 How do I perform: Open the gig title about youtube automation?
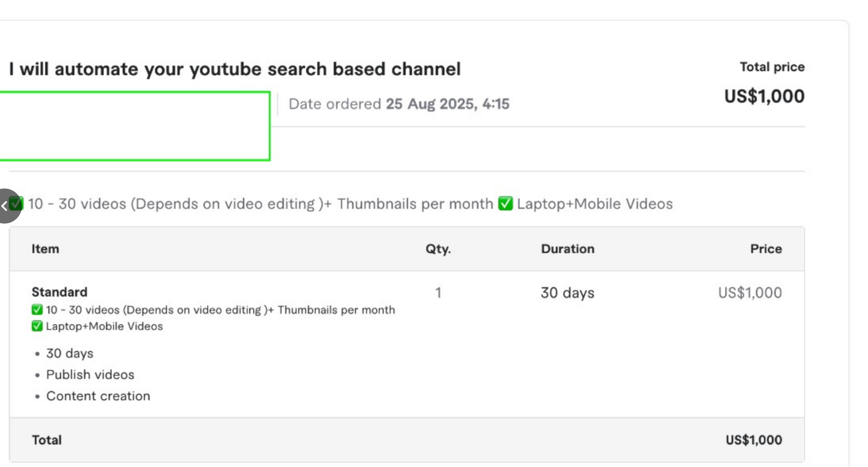[x=235, y=69]
